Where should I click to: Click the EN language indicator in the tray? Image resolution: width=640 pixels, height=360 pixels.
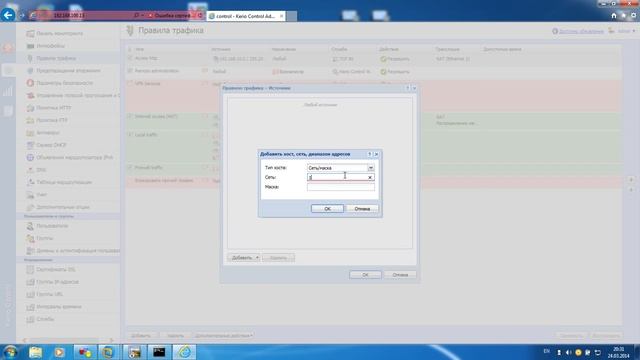[x=547, y=351]
